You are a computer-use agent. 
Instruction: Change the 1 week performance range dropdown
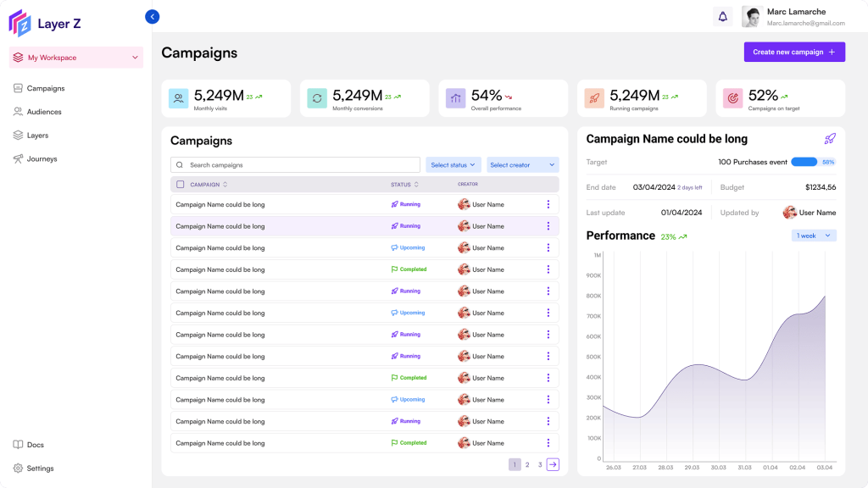[813, 236]
